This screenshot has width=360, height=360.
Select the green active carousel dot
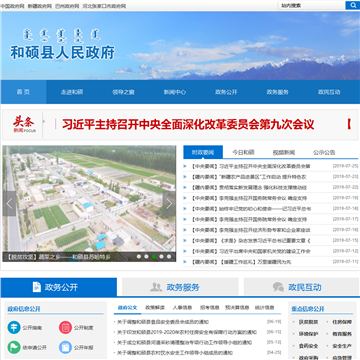pyautogui.click(x=154, y=256)
